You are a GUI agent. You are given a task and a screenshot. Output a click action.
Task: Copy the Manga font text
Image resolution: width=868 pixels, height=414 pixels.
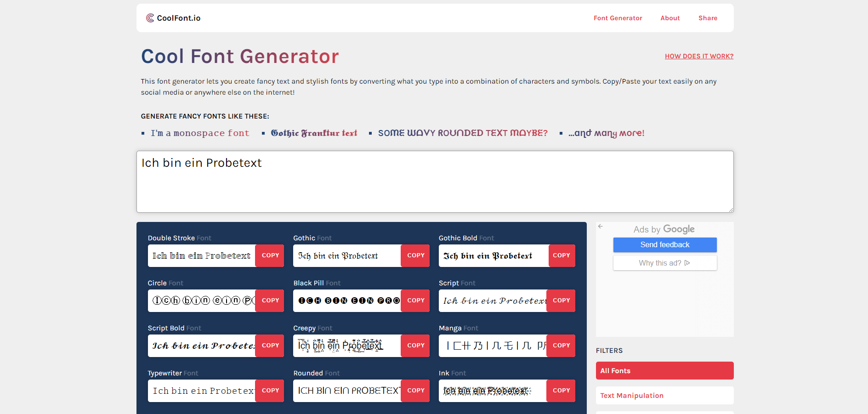point(561,346)
